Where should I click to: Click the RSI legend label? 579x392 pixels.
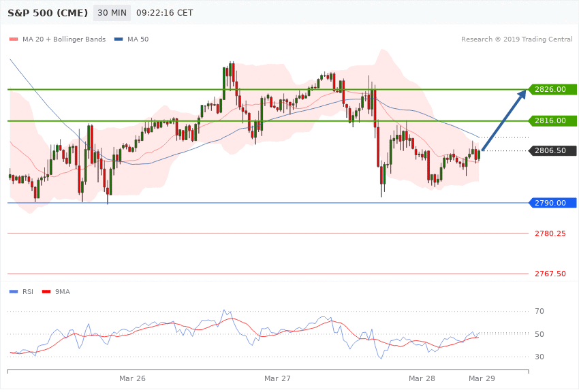28,292
